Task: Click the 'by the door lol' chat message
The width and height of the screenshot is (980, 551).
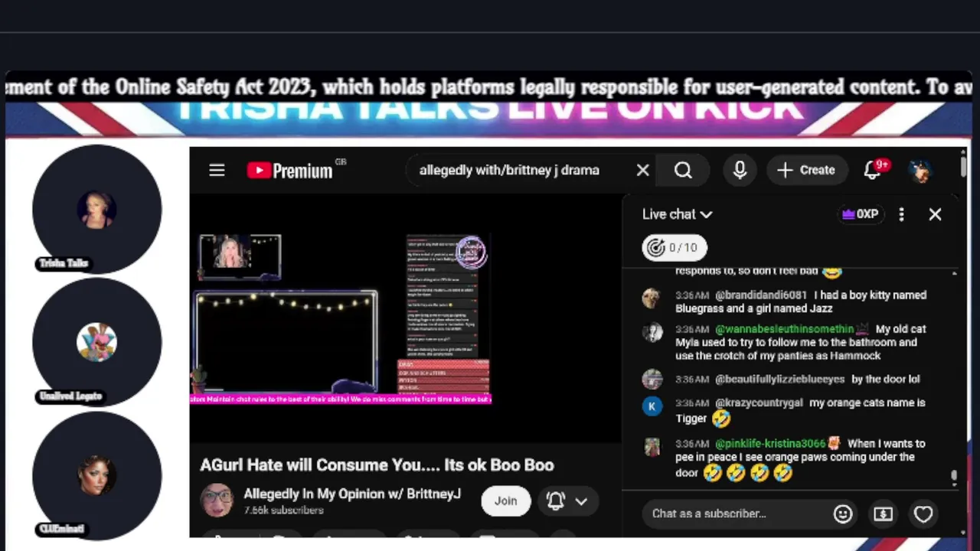Action: 886,379
